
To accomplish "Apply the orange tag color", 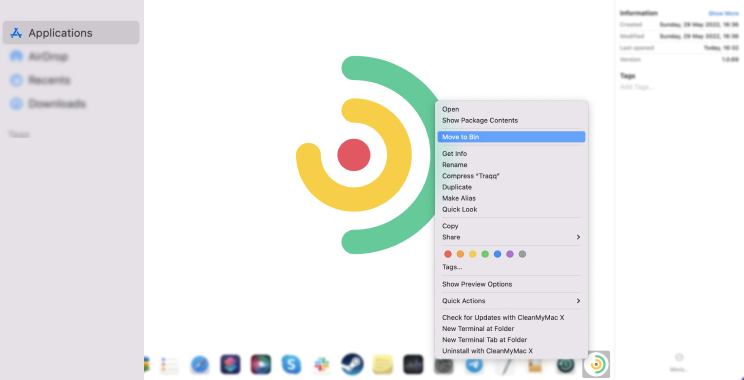I will coord(460,254).
